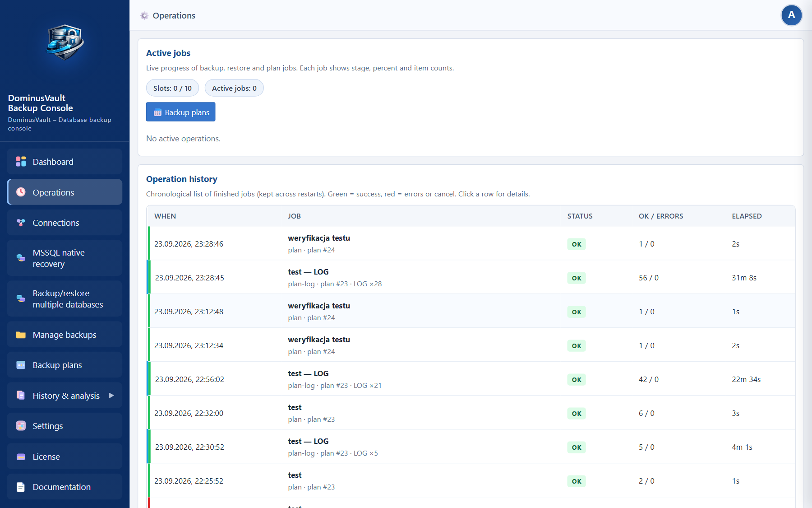812x508 pixels.
Task: Click the Operation history heading
Action: coord(182,179)
